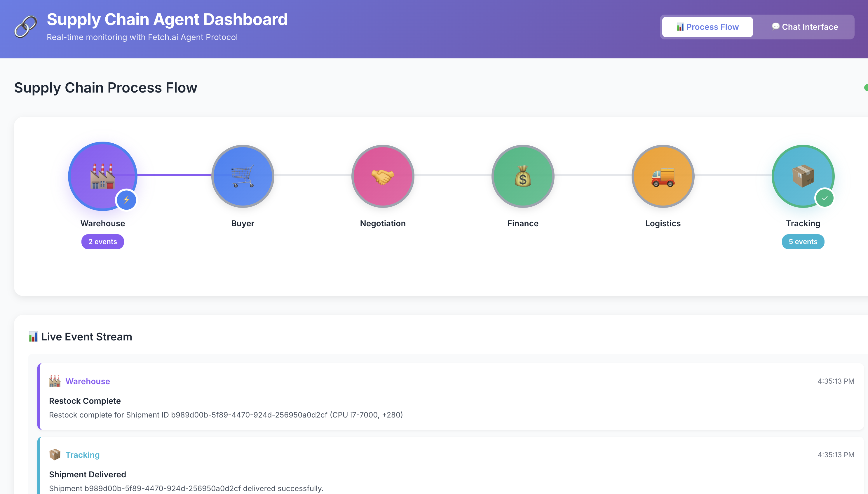The height and width of the screenshot is (494, 868).
Task: Switch to the Process Flow tab
Action: click(x=707, y=27)
